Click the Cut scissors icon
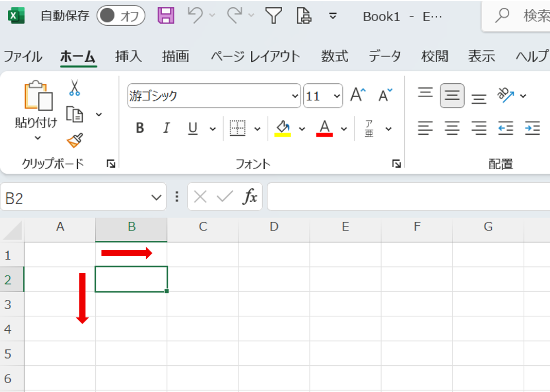The width and height of the screenshot is (550, 392). coord(75,88)
